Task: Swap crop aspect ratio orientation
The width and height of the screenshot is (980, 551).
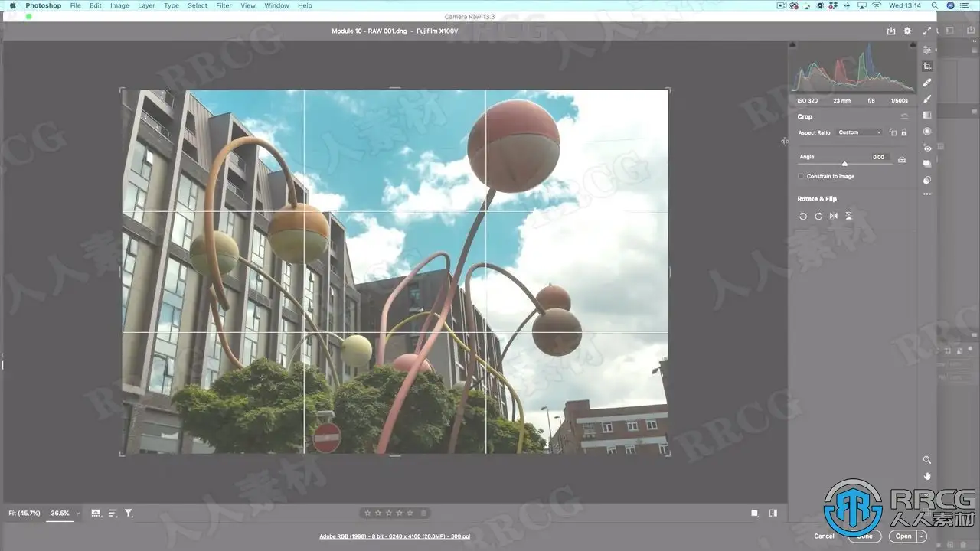Action: pyautogui.click(x=893, y=132)
